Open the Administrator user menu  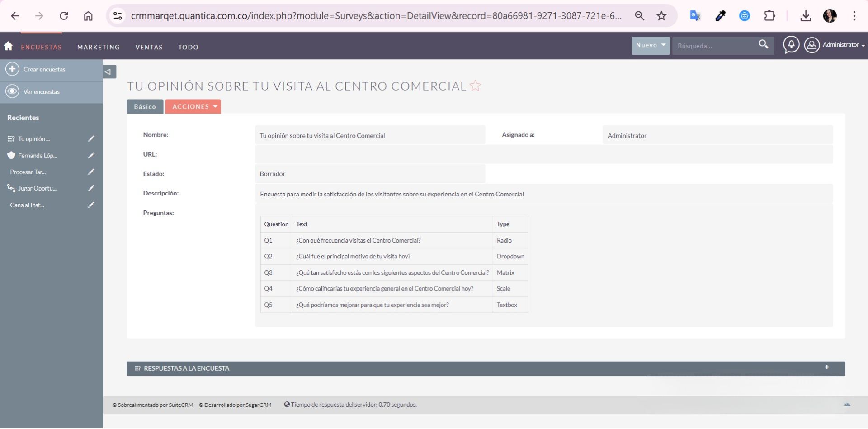click(840, 45)
